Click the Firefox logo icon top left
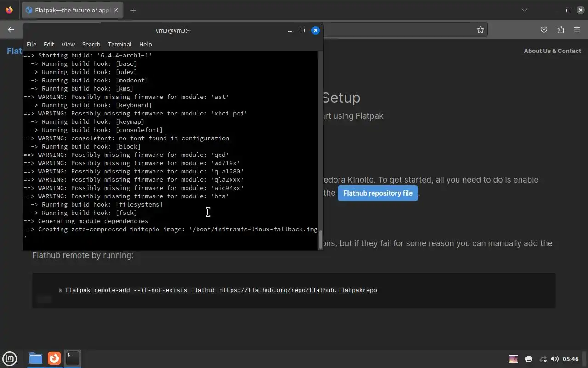Screen dimensions: 588x368 [9, 10]
